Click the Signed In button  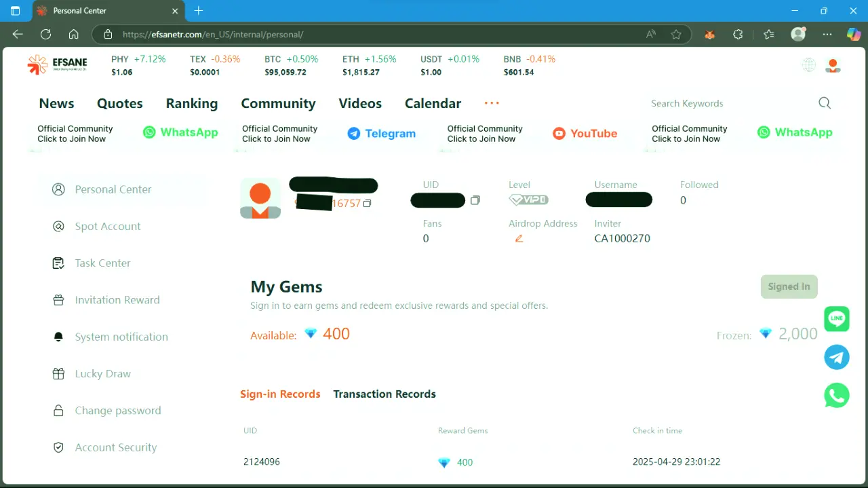(x=789, y=286)
